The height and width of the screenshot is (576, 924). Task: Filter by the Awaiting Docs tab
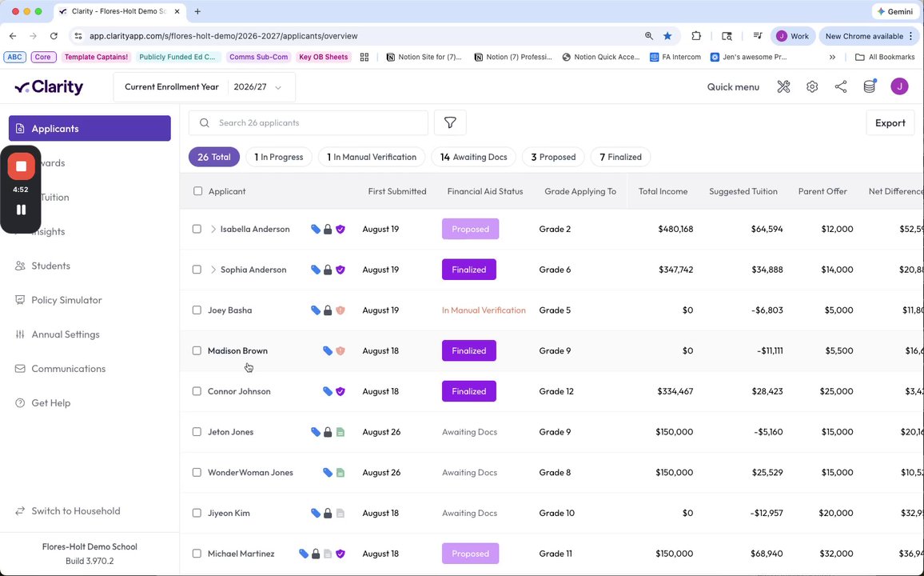473,157
